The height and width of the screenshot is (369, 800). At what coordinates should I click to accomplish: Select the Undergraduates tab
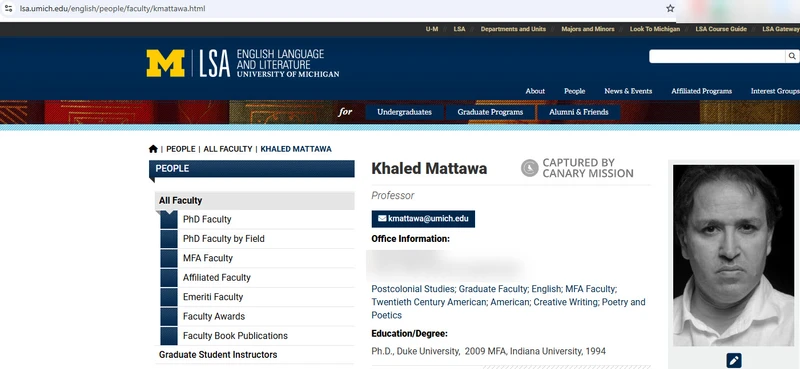[404, 112]
